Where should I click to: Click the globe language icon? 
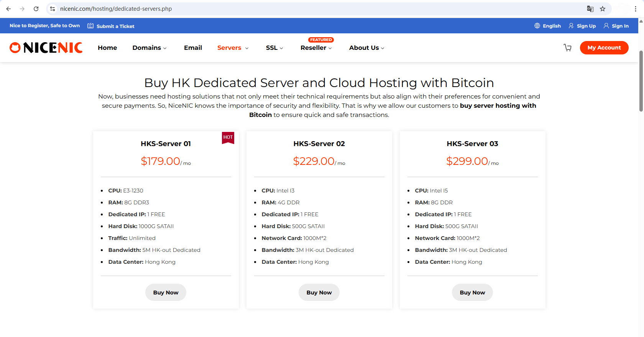[537, 26]
